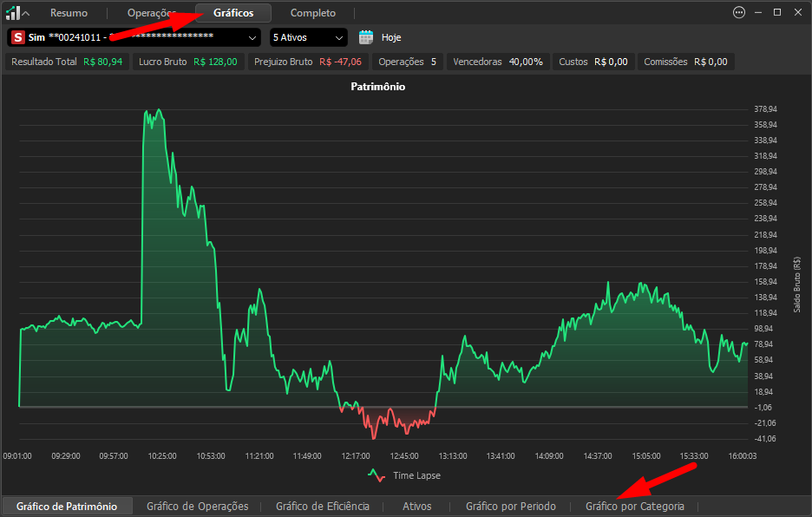Click the Saldo Bruto (R$) axis title
This screenshot has height=517, width=812.
click(x=797, y=285)
